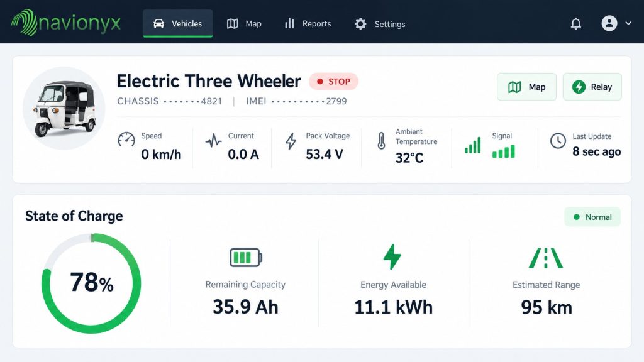Click the 35.9 Ah capacity value
644x362 pixels.
click(246, 307)
